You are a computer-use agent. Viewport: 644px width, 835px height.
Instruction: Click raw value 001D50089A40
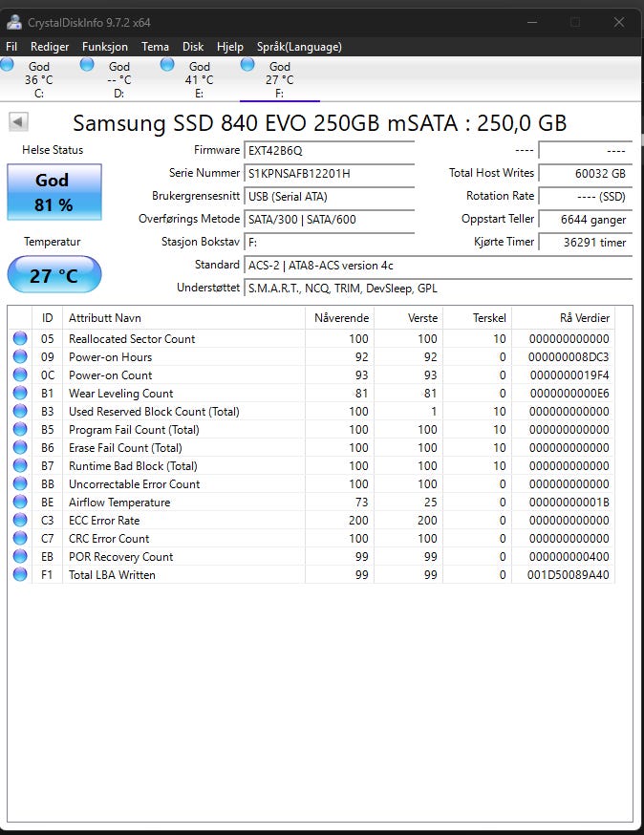(x=568, y=574)
